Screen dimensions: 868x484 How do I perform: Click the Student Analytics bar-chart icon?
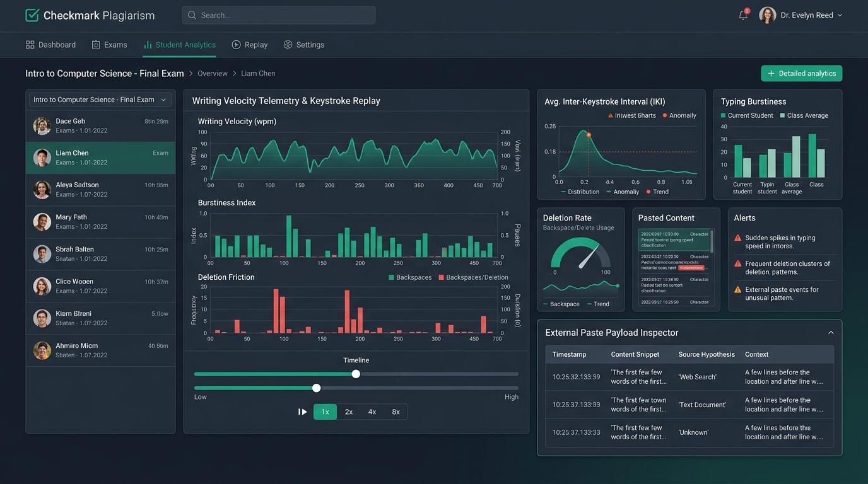(148, 45)
